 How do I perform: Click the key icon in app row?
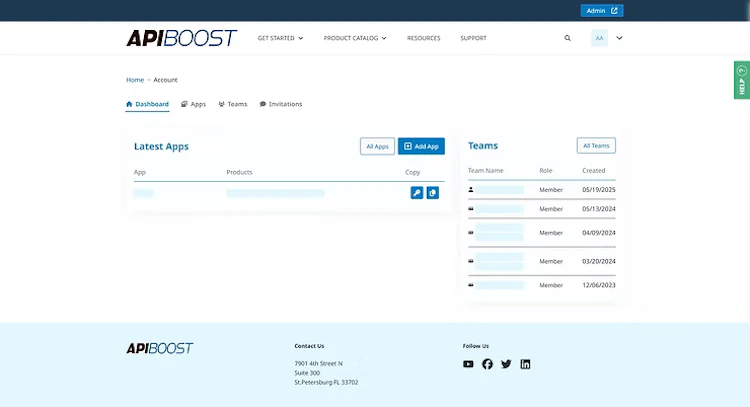pos(417,193)
